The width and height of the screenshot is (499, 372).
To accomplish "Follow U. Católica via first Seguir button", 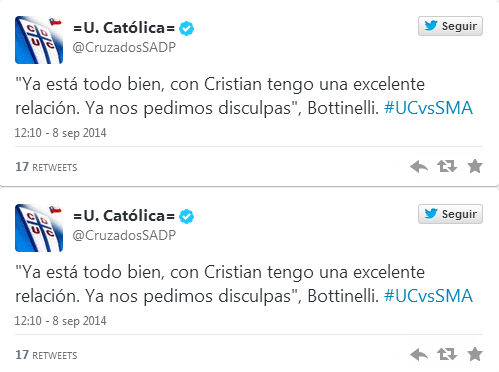I will point(450,26).
